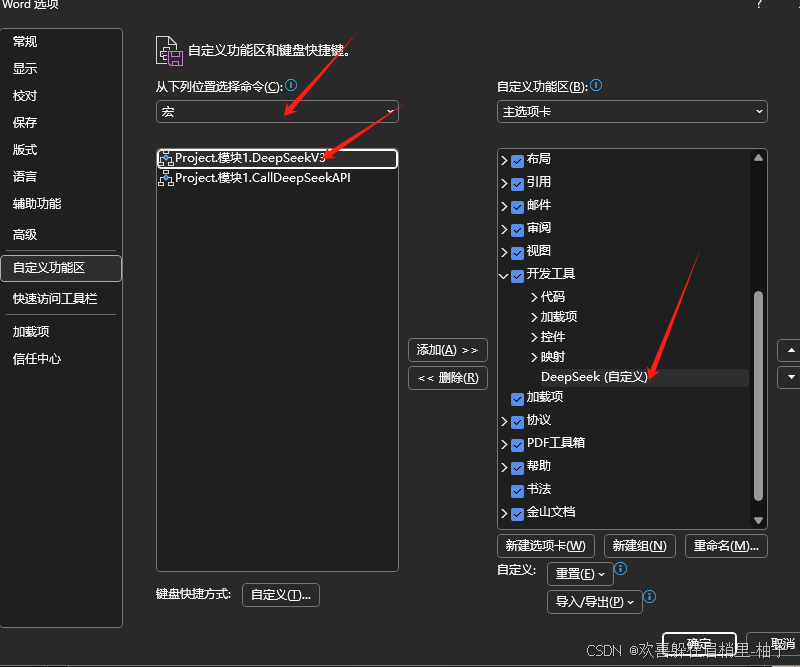This screenshot has width=800, height=667.
Task: Expand the 邮件 tree node
Action: point(504,207)
